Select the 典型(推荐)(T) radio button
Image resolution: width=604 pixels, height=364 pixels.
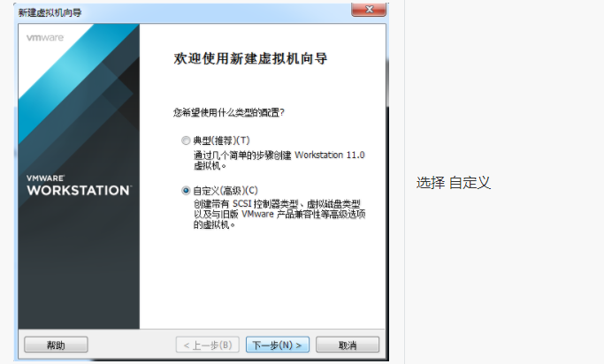click(186, 140)
